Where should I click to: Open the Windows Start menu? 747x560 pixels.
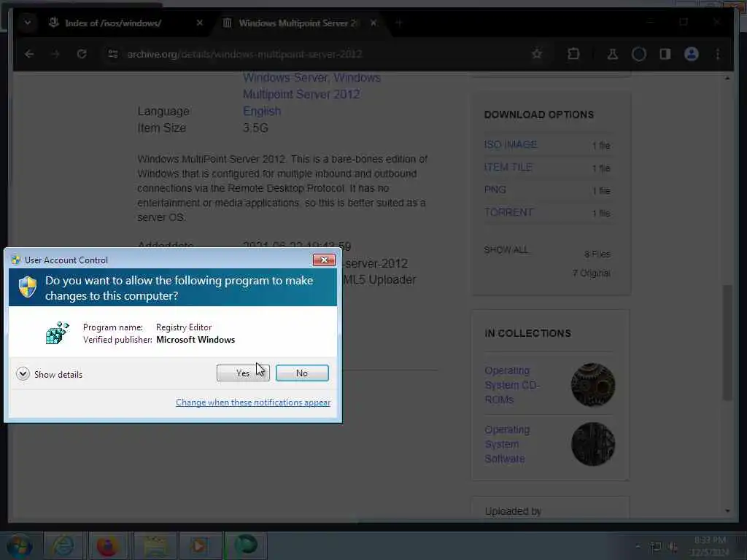pos(20,546)
